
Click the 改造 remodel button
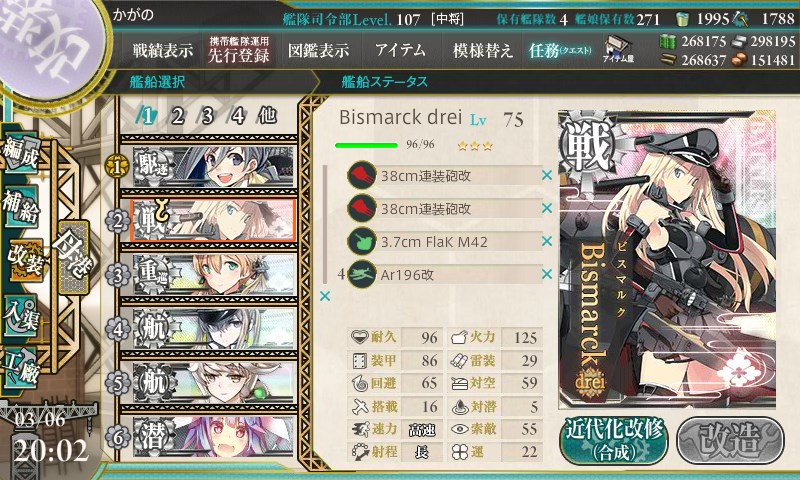tap(730, 440)
